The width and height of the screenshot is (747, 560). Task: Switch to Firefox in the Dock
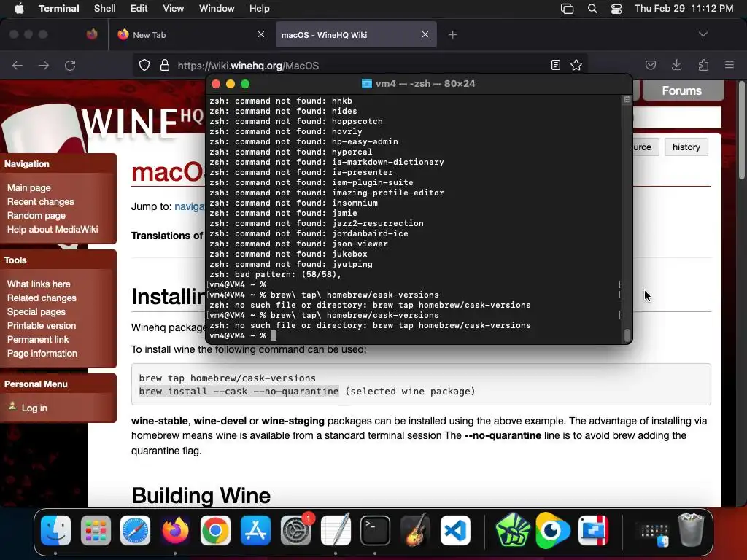[x=175, y=530]
